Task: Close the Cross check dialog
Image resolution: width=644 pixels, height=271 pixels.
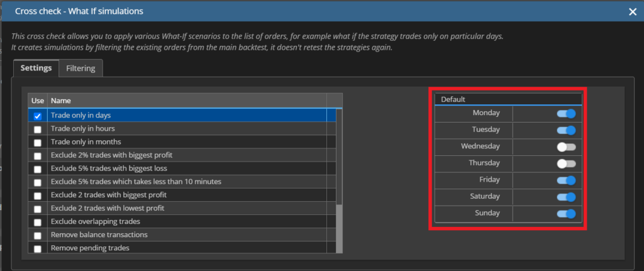Action: click(x=633, y=11)
